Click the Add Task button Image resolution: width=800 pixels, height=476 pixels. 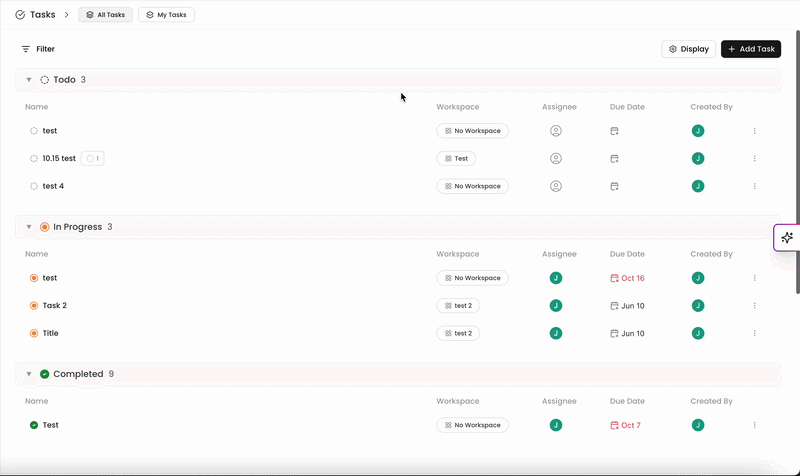[x=751, y=49]
